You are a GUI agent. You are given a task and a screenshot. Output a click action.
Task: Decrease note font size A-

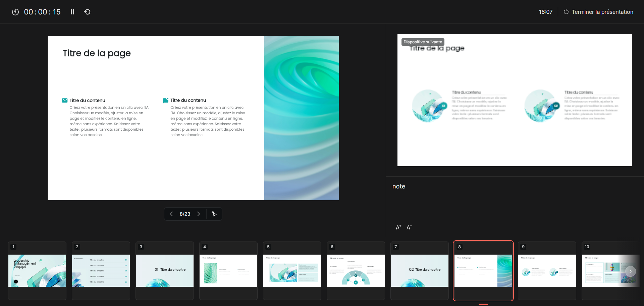click(x=409, y=227)
